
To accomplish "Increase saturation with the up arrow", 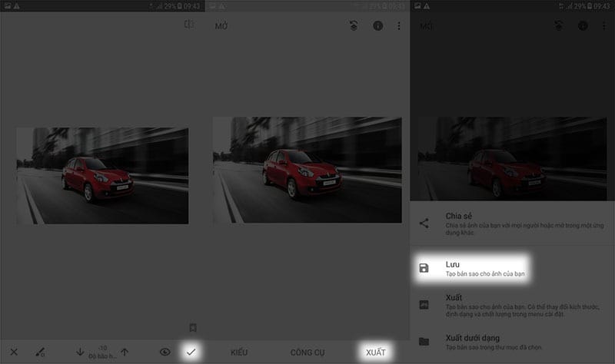I will pyautogui.click(x=125, y=352).
